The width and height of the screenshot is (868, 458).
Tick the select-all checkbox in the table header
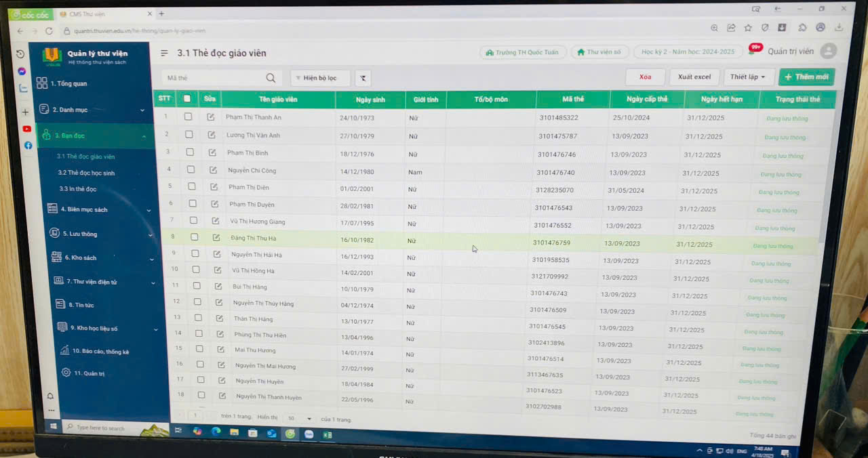click(187, 99)
